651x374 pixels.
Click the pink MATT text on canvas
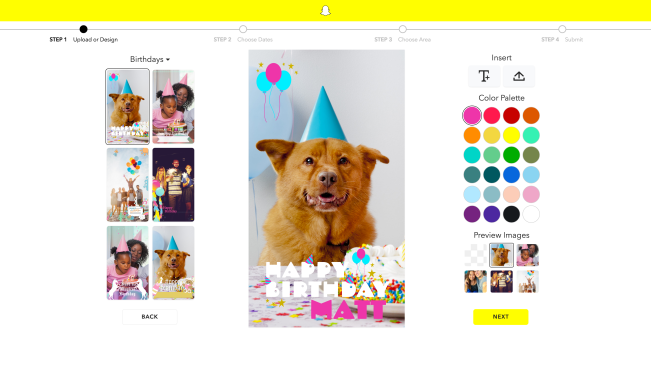[x=348, y=310]
